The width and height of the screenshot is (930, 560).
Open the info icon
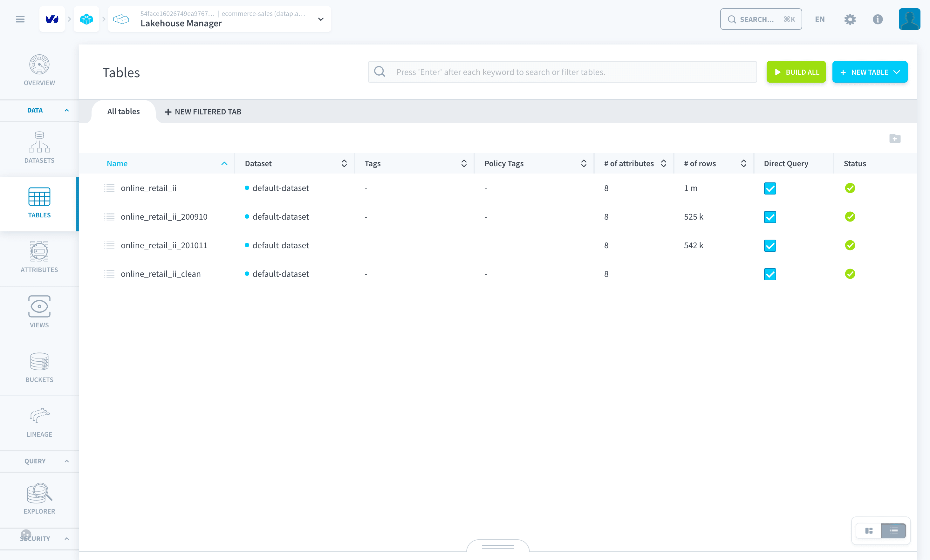point(878,19)
